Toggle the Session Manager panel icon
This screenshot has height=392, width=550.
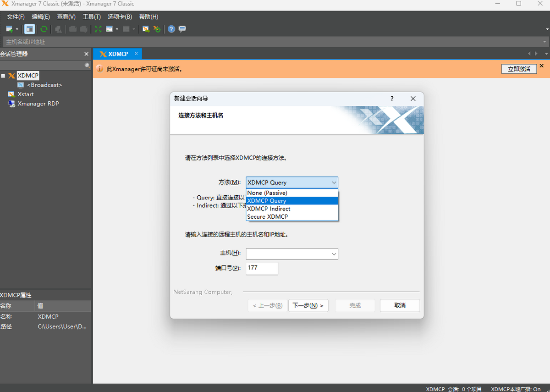coord(29,29)
